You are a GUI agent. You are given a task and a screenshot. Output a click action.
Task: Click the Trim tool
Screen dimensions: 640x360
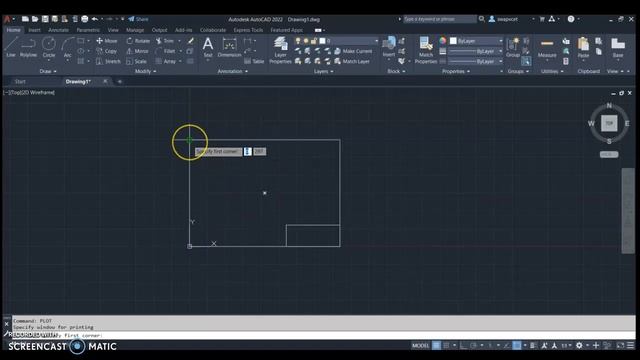click(x=165, y=41)
